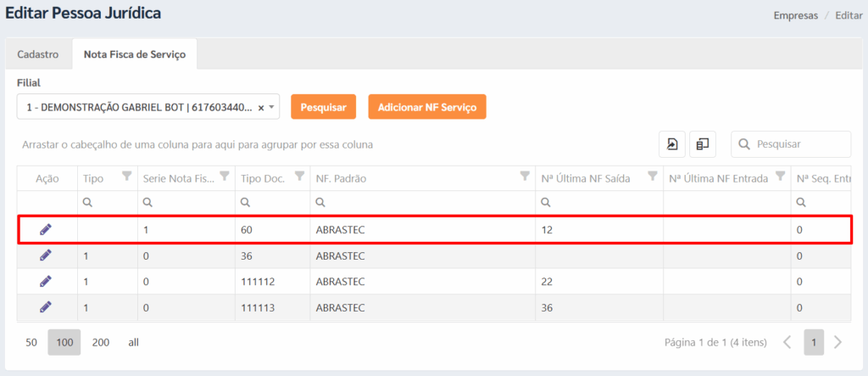868x376 pixels.
Task: Click the export data icon
Action: pos(672,144)
